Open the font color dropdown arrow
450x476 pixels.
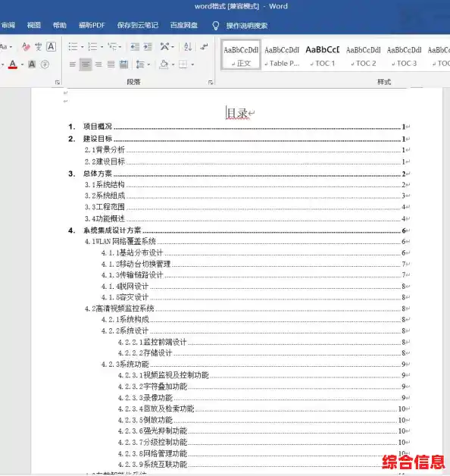coord(22,64)
